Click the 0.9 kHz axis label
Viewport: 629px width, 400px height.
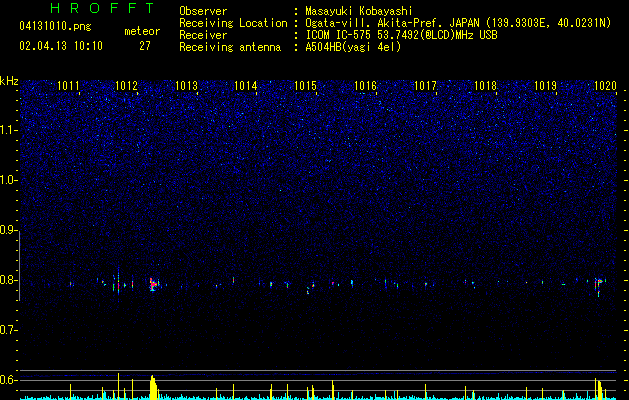point(8,230)
